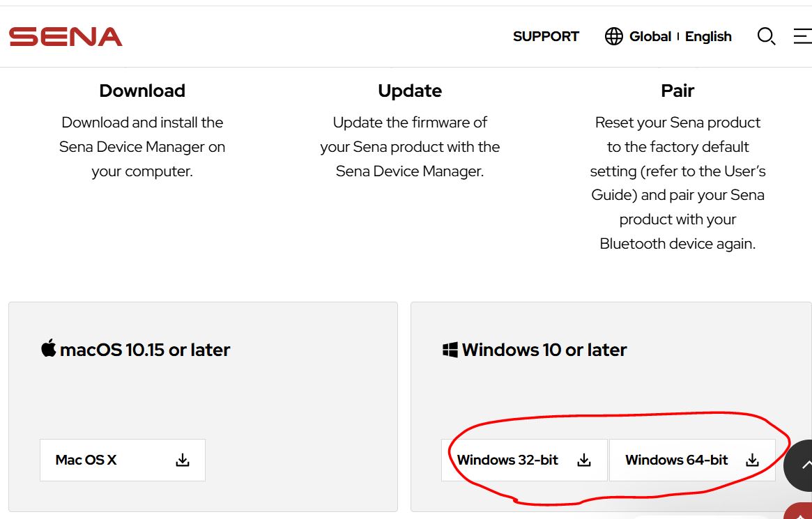Change the English language selection
This screenshot has width=812, height=519.
coord(708,37)
